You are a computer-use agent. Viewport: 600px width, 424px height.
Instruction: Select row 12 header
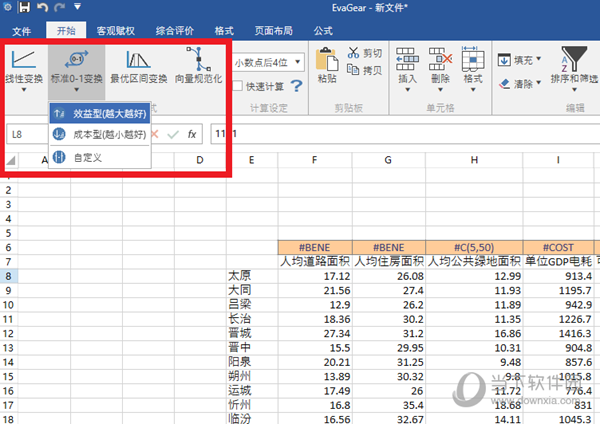pos(8,333)
